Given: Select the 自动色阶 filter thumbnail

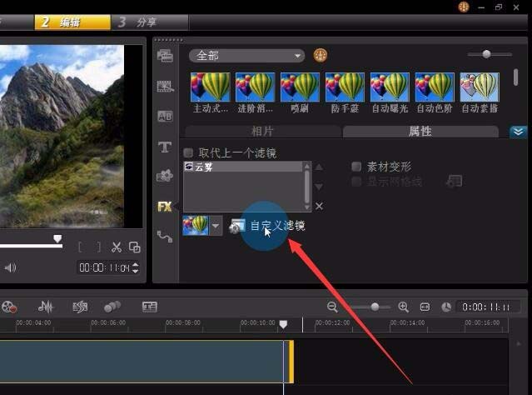Looking at the screenshot, I should [435, 87].
